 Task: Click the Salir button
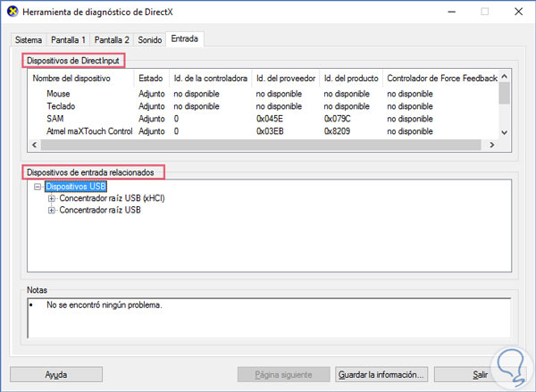(480, 374)
